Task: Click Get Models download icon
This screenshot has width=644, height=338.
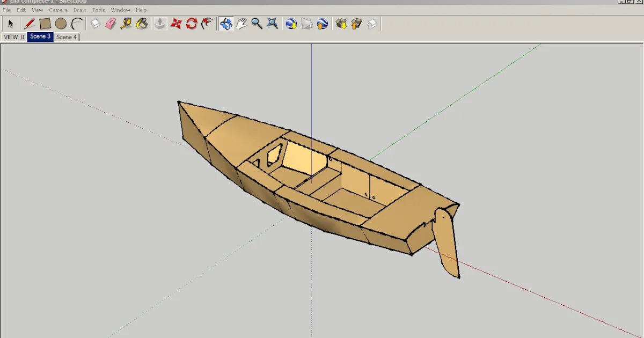Action: click(341, 24)
